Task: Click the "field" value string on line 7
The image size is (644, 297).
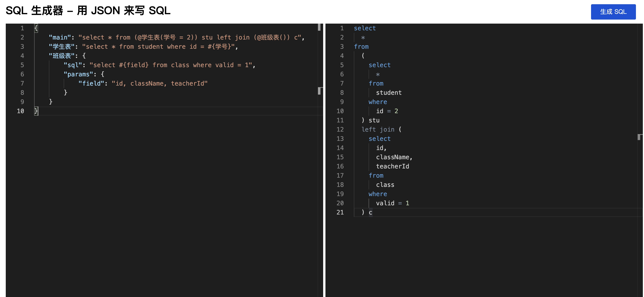Action: coord(159,83)
